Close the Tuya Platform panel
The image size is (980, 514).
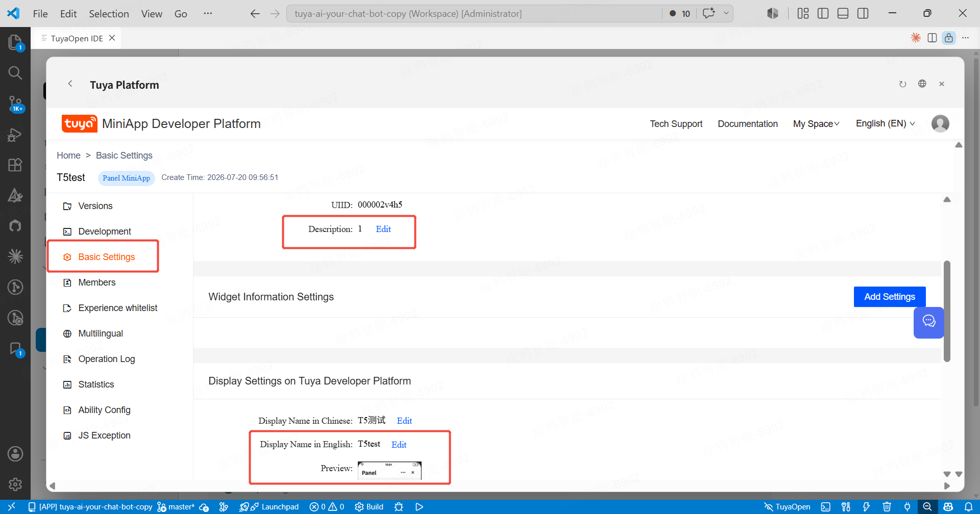coord(942,84)
